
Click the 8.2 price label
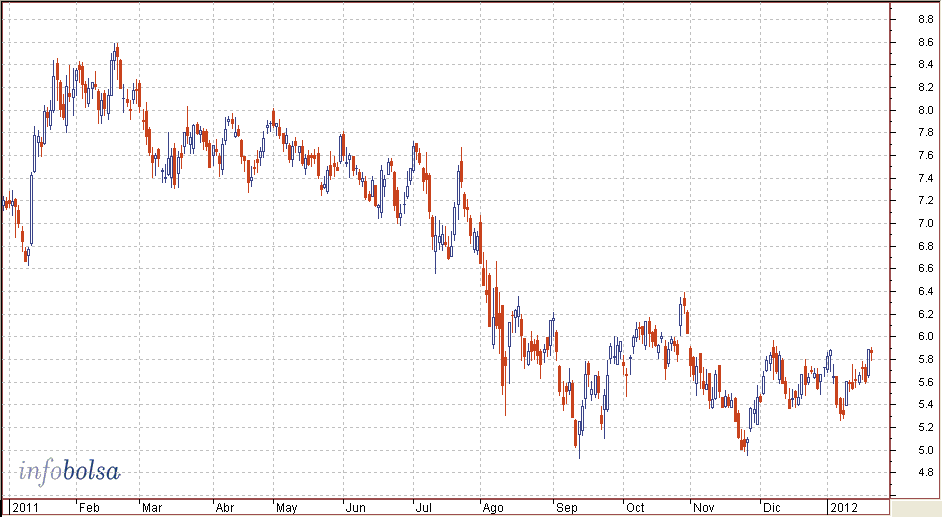926,88
